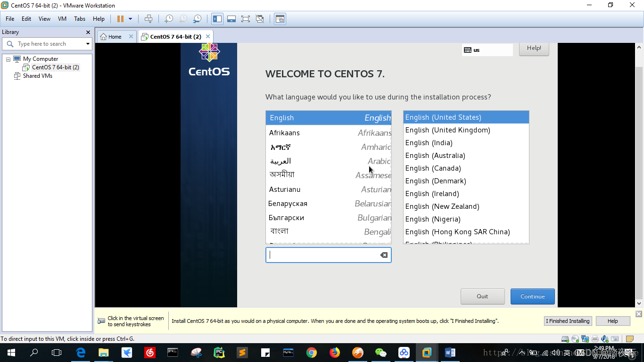The image size is (644, 362).
Task: Open the VM menu
Action: [62, 19]
